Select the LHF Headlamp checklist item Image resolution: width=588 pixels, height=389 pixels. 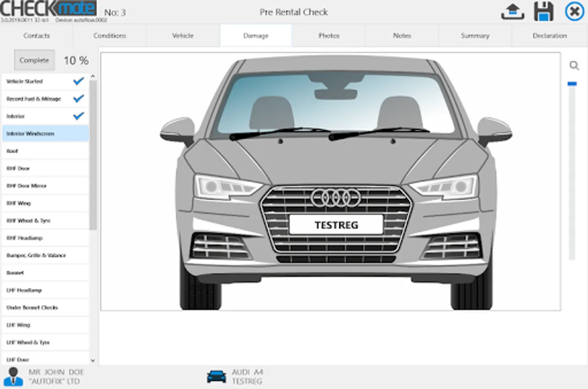tap(45, 290)
